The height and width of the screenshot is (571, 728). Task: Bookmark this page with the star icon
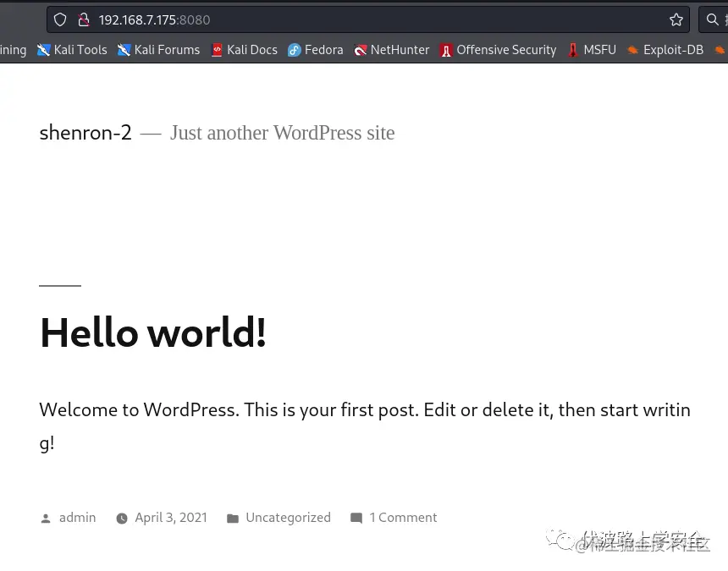[x=676, y=19]
